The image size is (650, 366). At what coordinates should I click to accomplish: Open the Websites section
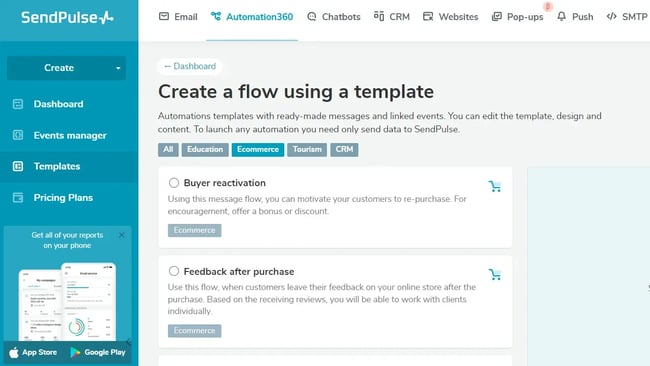tap(451, 17)
